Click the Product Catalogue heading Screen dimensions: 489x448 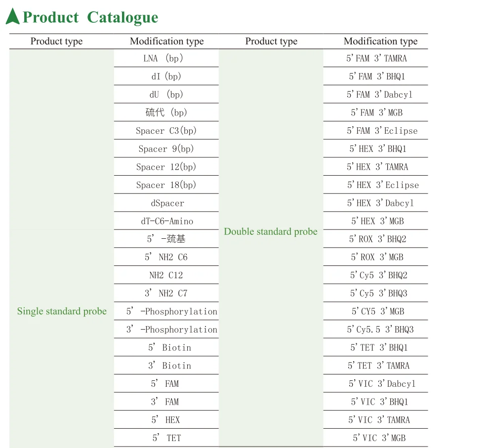[x=90, y=18]
